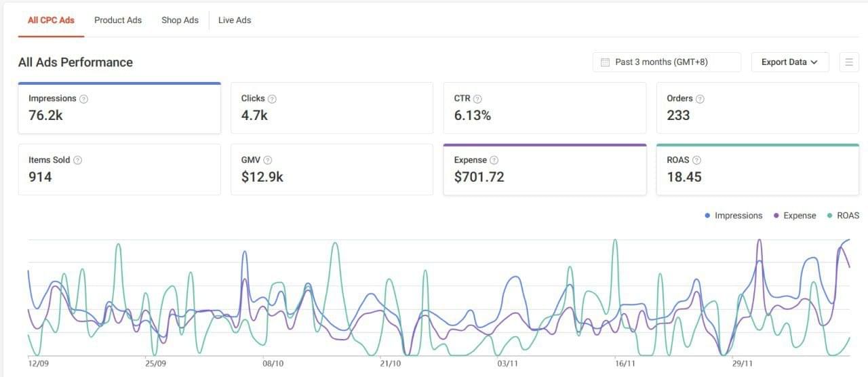Image resolution: width=868 pixels, height=377 pixels.
Task: Select the Orders metric card
Action: [x=757, y=108]
